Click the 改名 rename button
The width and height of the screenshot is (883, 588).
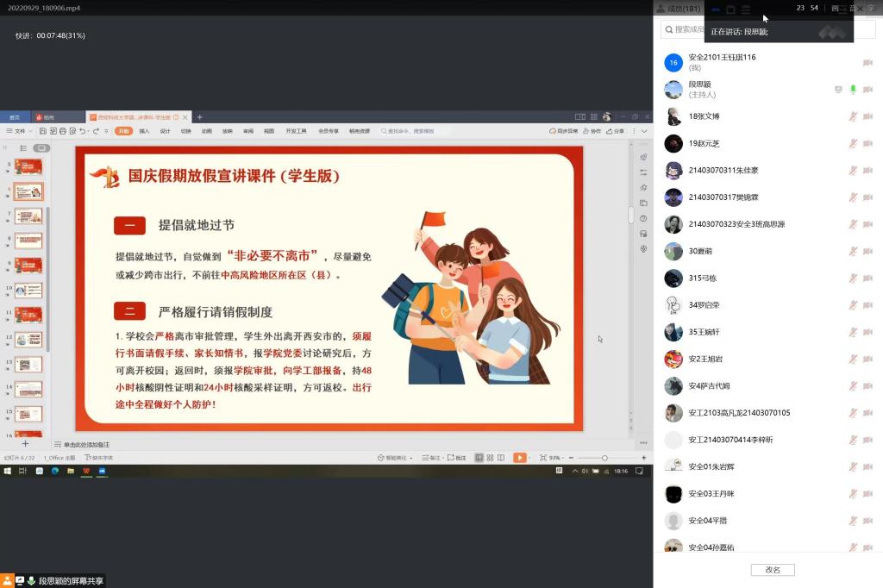tap(772, 570)
